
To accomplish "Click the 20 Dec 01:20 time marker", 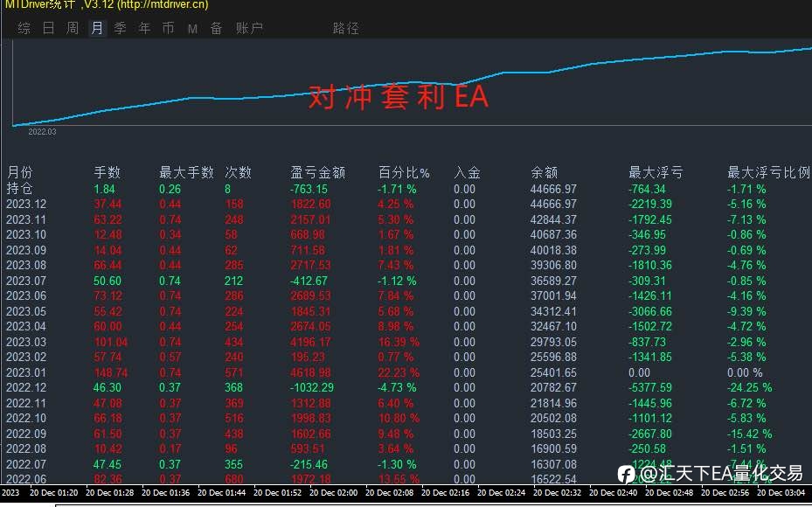I will point(54,492).
